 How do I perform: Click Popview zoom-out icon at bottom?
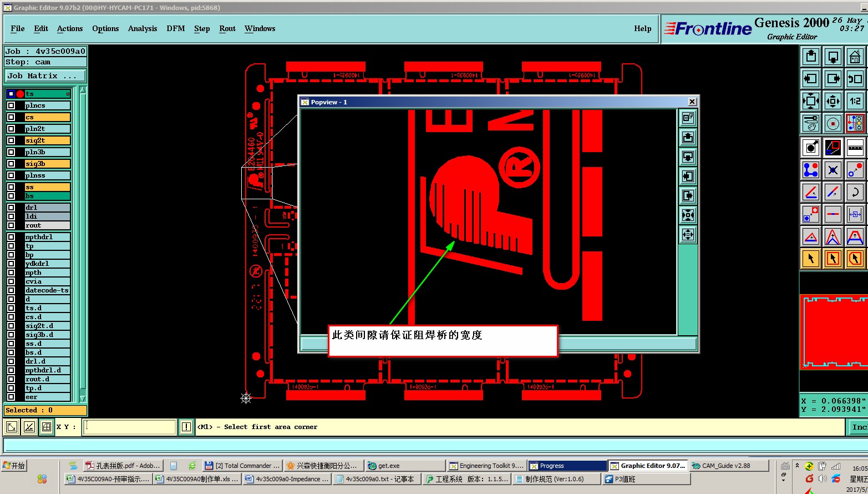[688, 234]
